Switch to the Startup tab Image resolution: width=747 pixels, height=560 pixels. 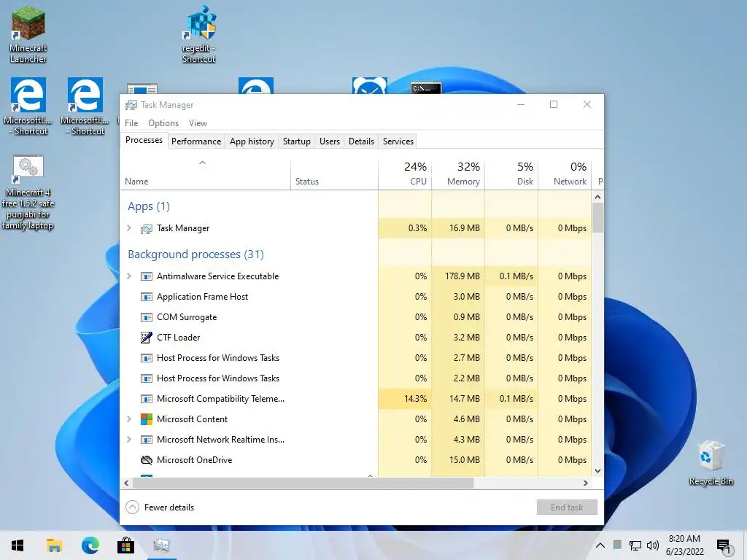coord(297,141)
